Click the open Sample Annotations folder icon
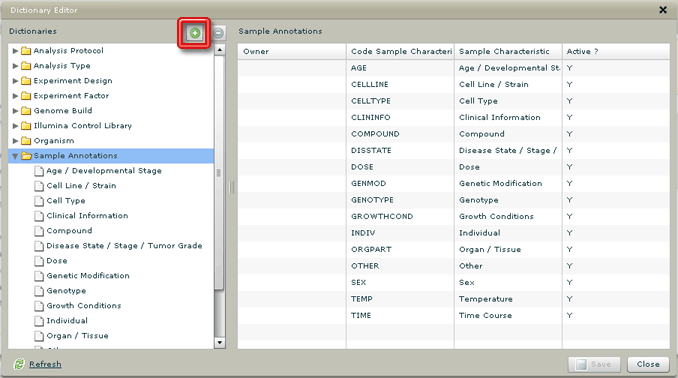This screenshot has height=378, width=678. [x=26, y=156]
